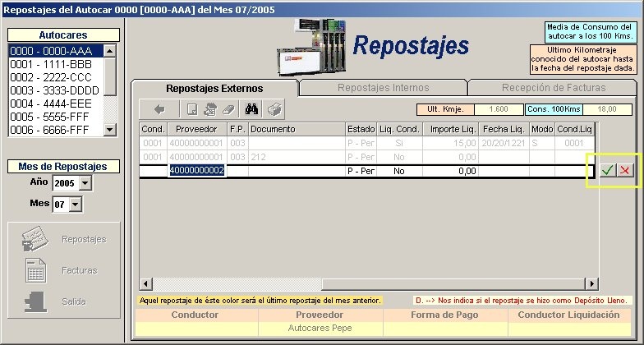Click the editing row's Estado cell P - Per
Viewport: 644px width, 345px height.
click(361, 171)
